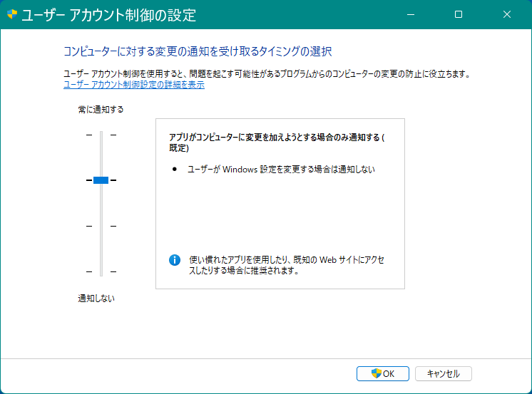Click the bold text アプリがコンピューターに変更を加えようとする場合のみ通知する
This screenshot has width=532, height=394.
click(274, 138)
